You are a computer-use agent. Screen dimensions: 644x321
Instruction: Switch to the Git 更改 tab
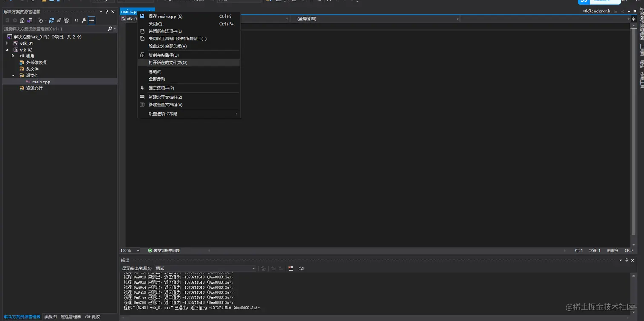[92, 317]
